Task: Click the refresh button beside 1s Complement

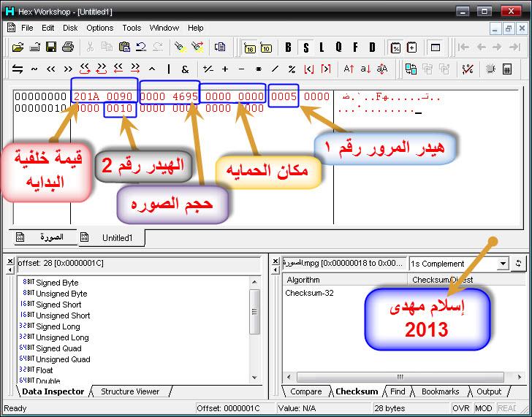Action: pyautogui.click(x=520, y=264)
